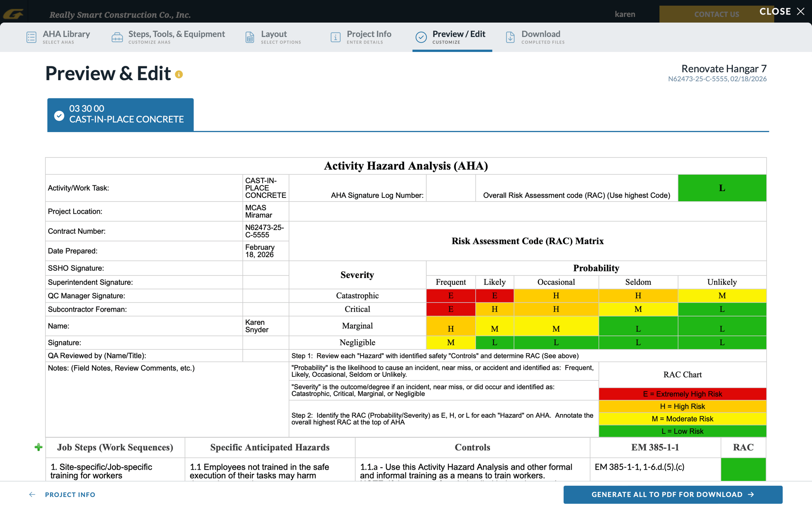
Task: Click the Notes field notes area
Action: tap(167, 399)
